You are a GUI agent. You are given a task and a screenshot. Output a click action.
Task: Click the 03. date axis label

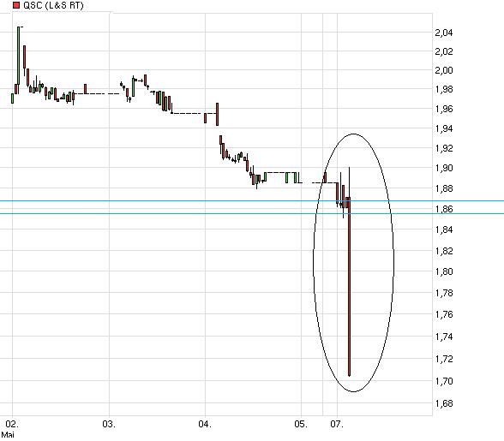coord(109,424)
